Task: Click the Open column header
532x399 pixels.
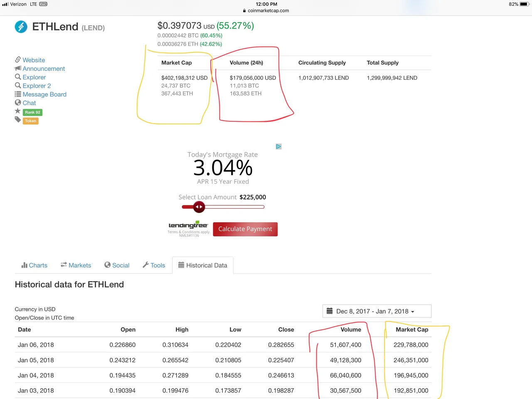Action: tap(128, 330)
